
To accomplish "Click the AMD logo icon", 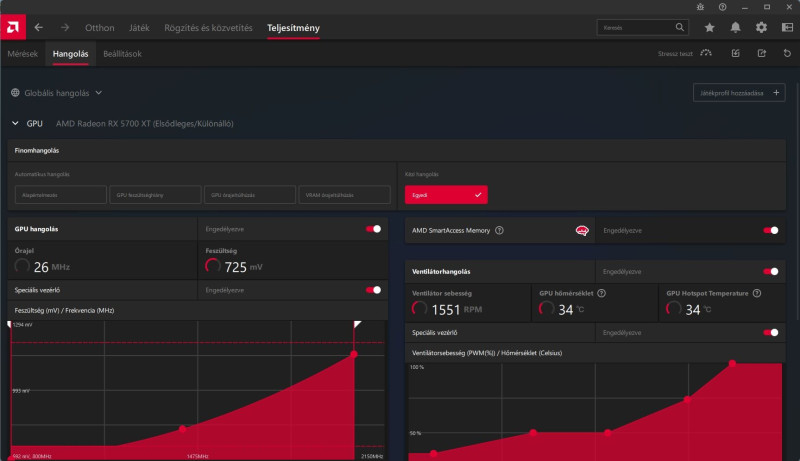I will [13, 28].
